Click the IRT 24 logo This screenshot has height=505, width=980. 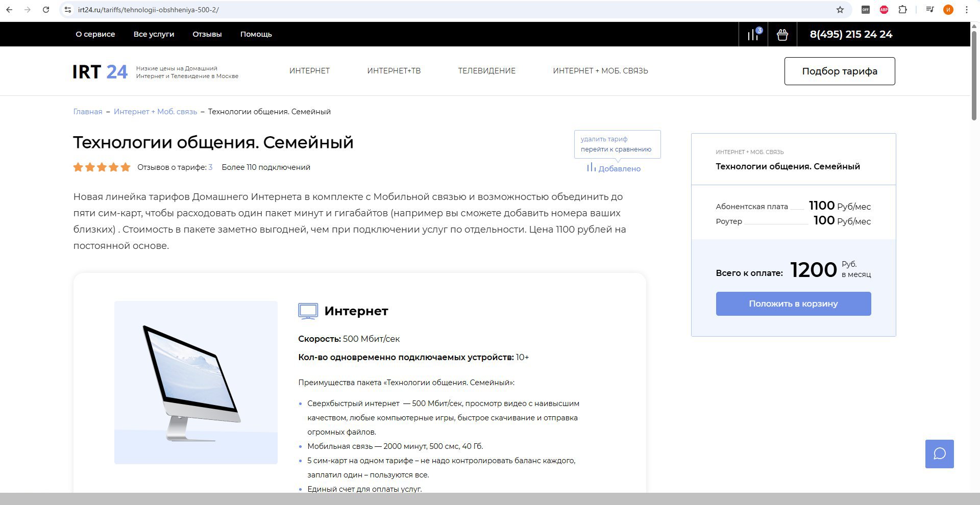click(x=100, y=72)
